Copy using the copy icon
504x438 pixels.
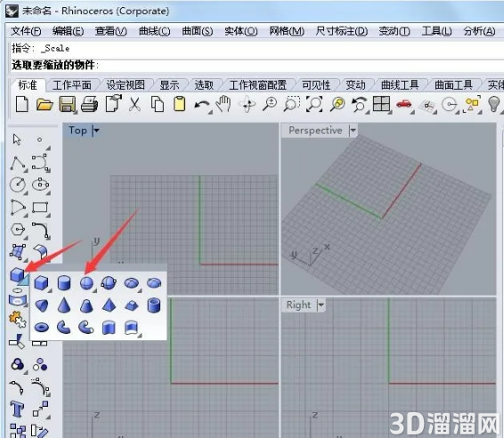[158, 104]
